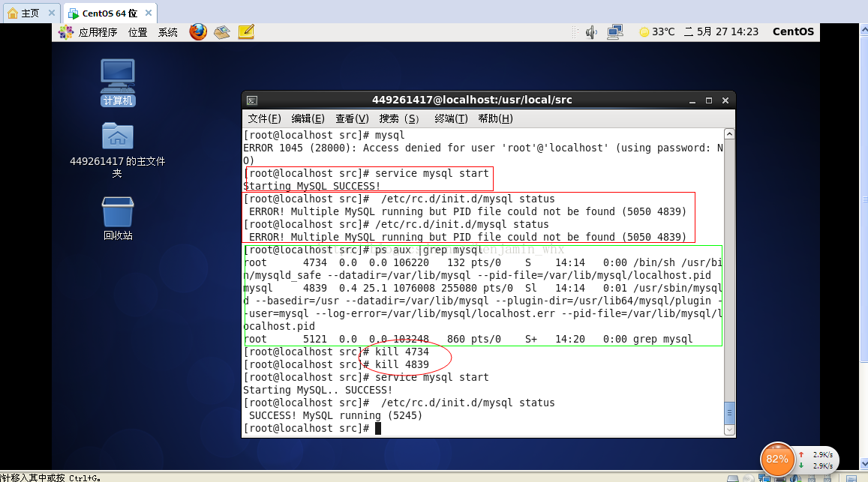This screenshot has height=482, width=868.
Task: Click the CentOS user name in panel
Action: [x=793, y=31]
